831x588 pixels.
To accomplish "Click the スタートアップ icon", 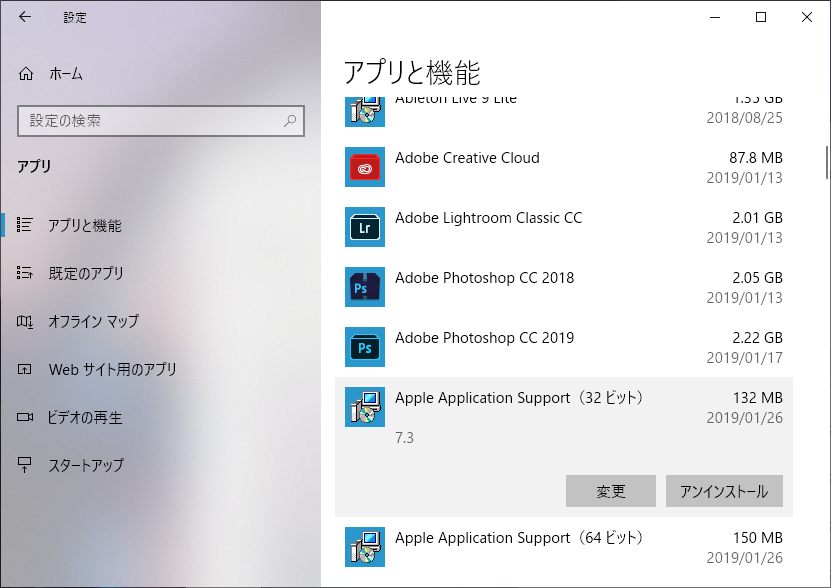I will pos(24,465).
